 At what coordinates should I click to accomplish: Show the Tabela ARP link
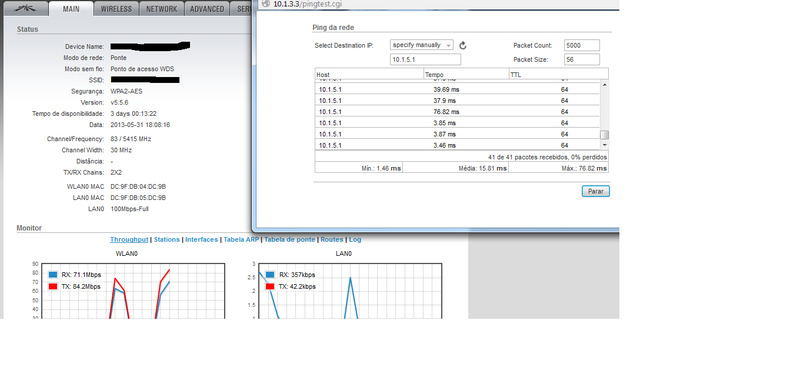coord(242,239)
